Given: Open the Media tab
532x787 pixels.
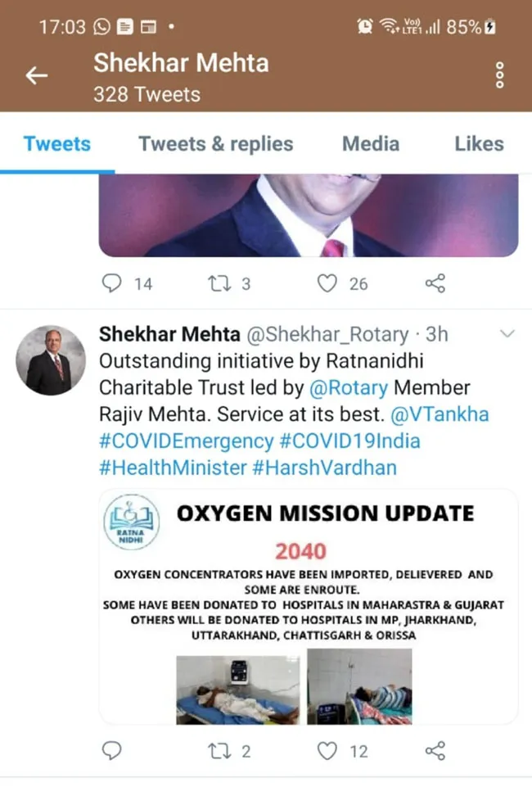Looking at the screenshot, I should point(371,144).
